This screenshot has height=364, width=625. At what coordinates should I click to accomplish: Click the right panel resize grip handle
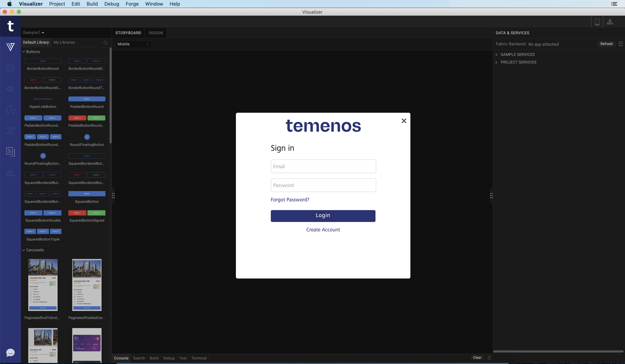click(491, 195)
